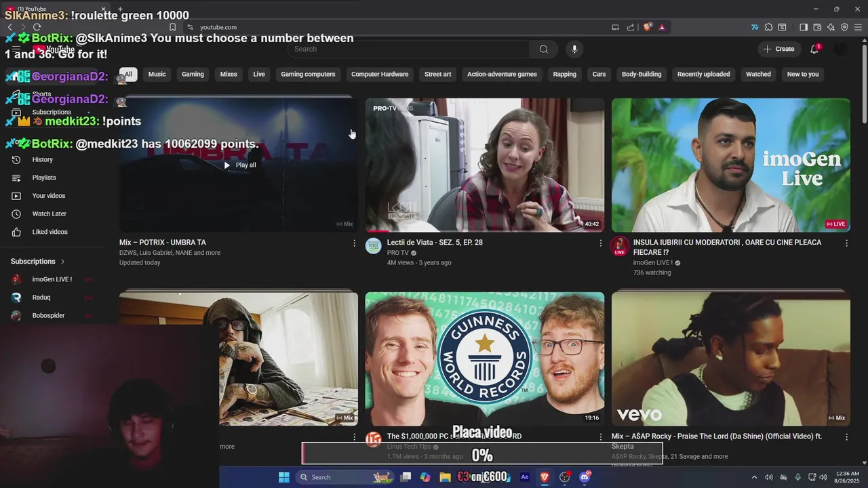Click the share page icon in address bar
Viewport: 868px width, 488px height.
click(x=631, y=27)
